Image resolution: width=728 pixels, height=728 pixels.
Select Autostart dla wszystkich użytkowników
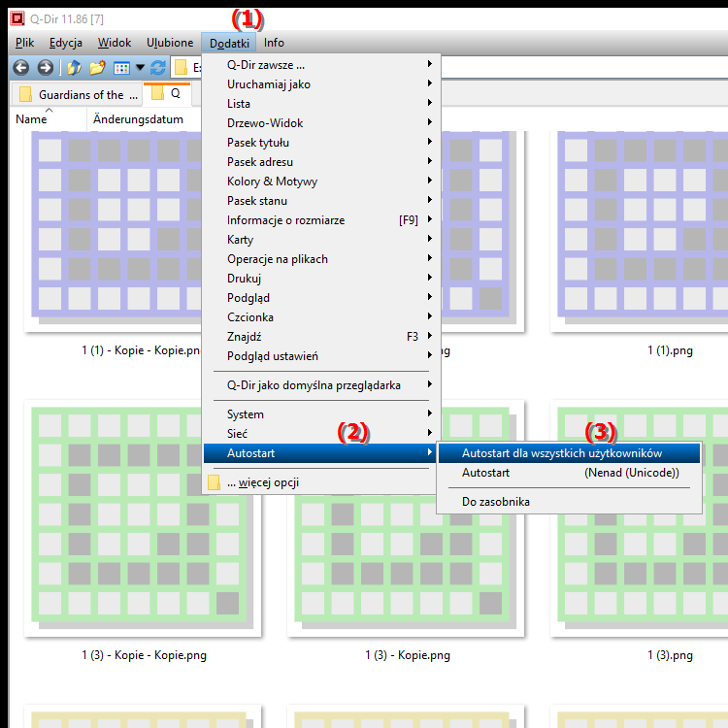tap(569, 453)
